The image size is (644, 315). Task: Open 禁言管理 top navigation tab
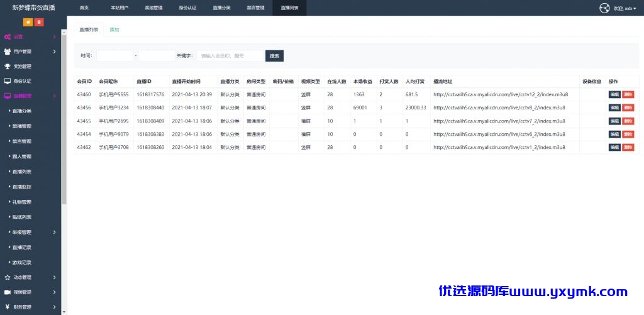(255, 8)
